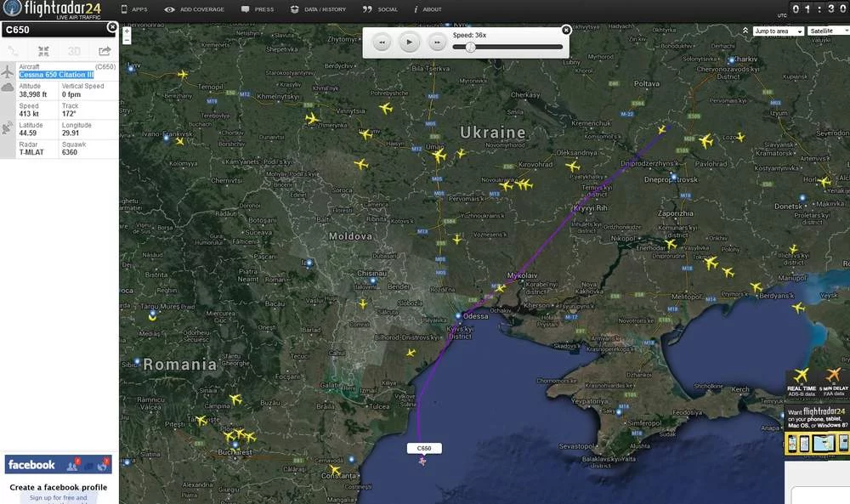Click the playback speed slider handle
Image resolution: width=850 pixels, height=504 pixels.
pos(471,47)
